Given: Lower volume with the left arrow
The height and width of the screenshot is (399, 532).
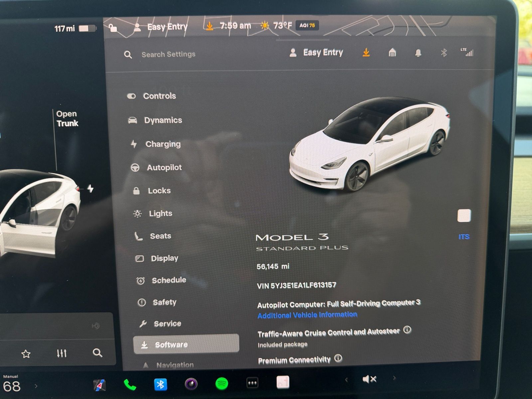Looking at the screenshot, I should 346,379.
